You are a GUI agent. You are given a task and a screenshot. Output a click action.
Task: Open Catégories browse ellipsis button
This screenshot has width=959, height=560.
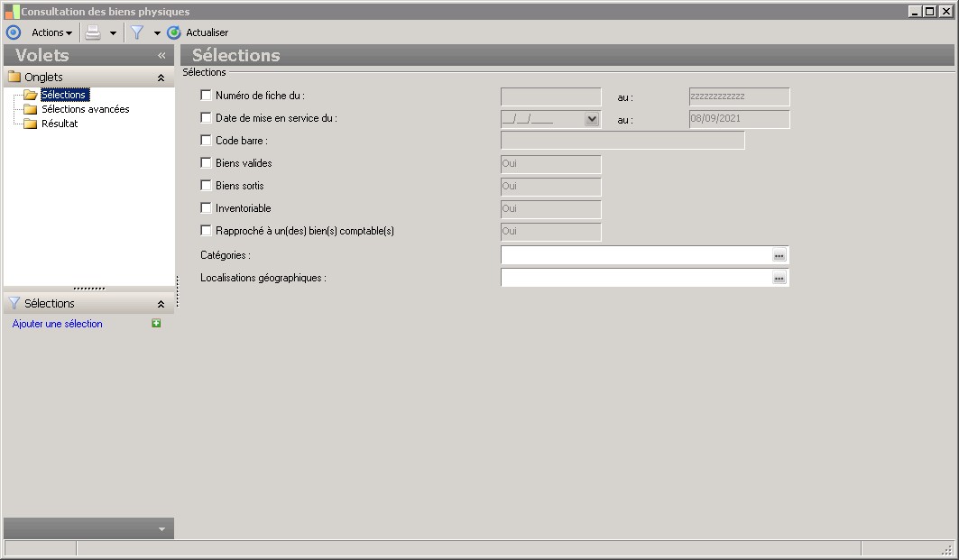pos(779,255)
